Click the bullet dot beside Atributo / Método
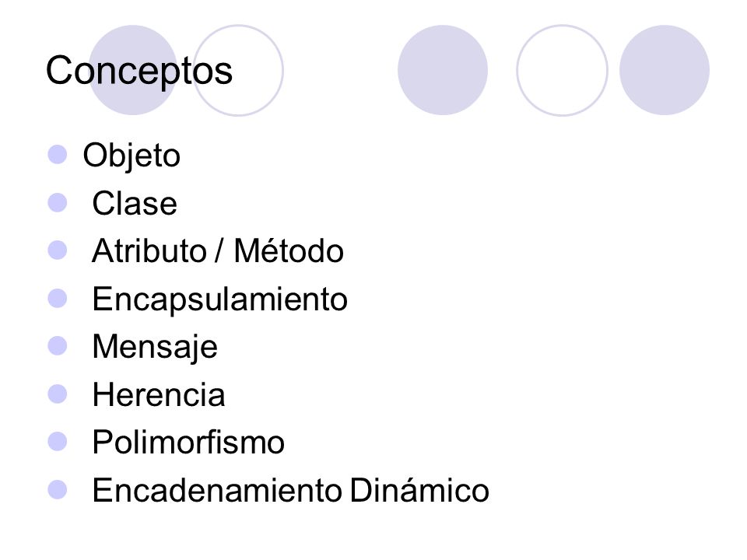This screenshot has width=747, height=560. click(58, 250)
